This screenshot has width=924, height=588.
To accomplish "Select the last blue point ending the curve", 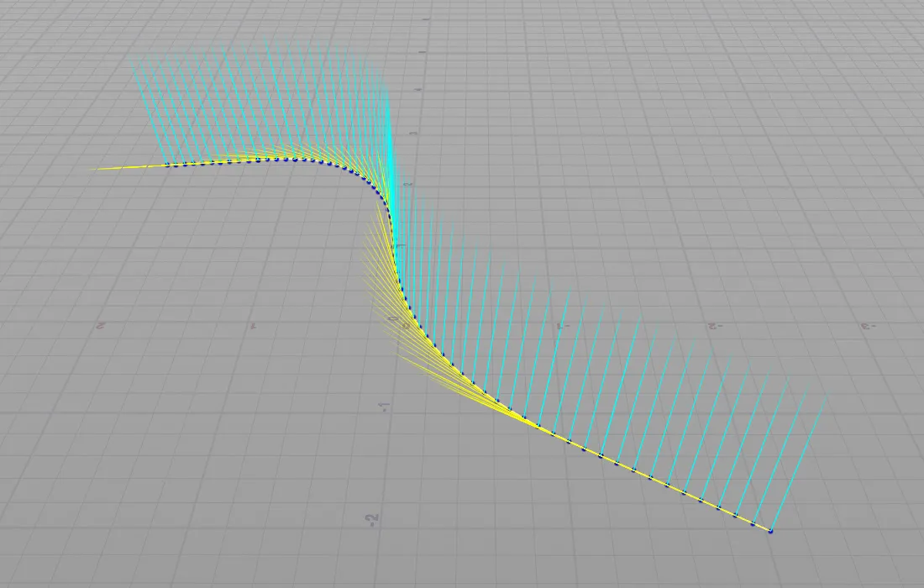I will (x=770, y=532).
